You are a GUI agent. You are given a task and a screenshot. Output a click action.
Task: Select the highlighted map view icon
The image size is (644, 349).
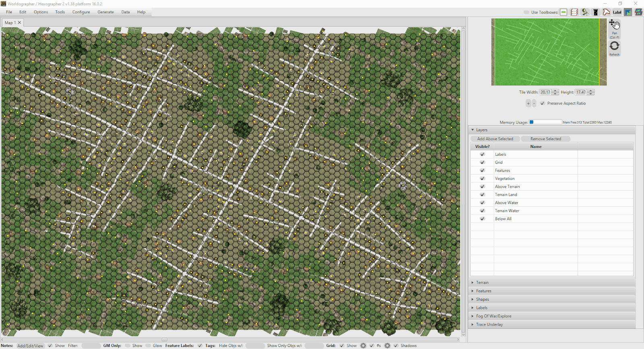[x=628, y=12]
